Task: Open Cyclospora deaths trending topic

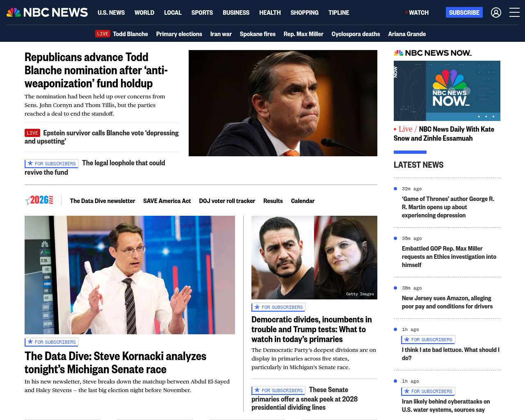Action: coord(356,34)
